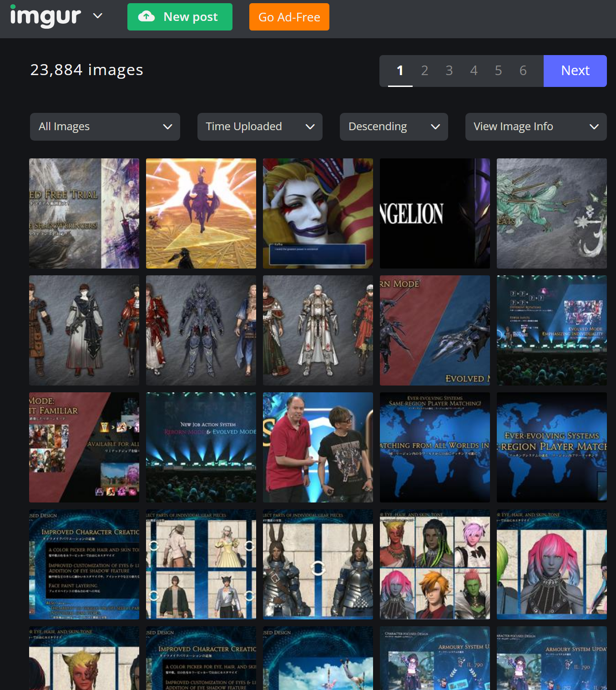The height and width of the screenshot is (690, 616).
Task: Open the Ever-Evolving Systems world map thumbnail
Action: 552,447
